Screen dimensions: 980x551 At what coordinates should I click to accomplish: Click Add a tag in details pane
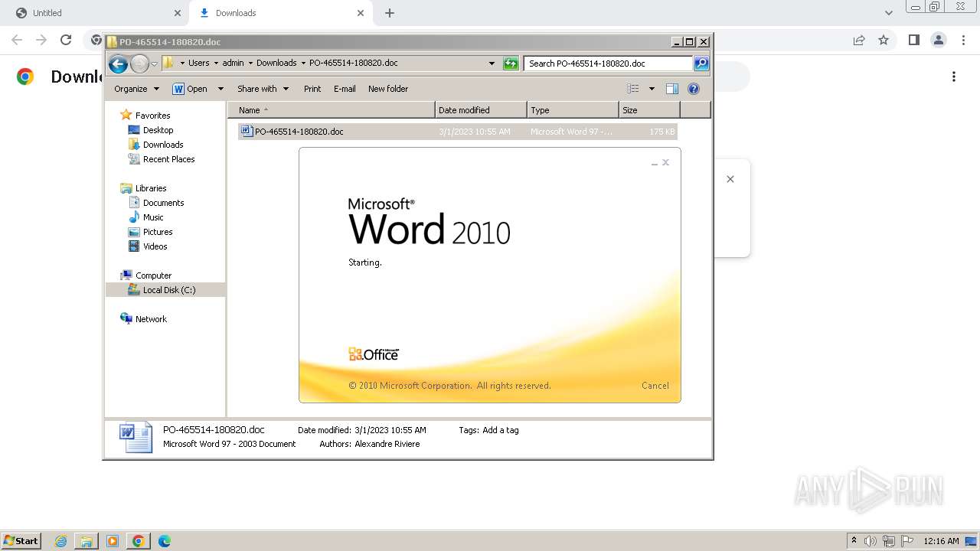[x=501, y=430]
